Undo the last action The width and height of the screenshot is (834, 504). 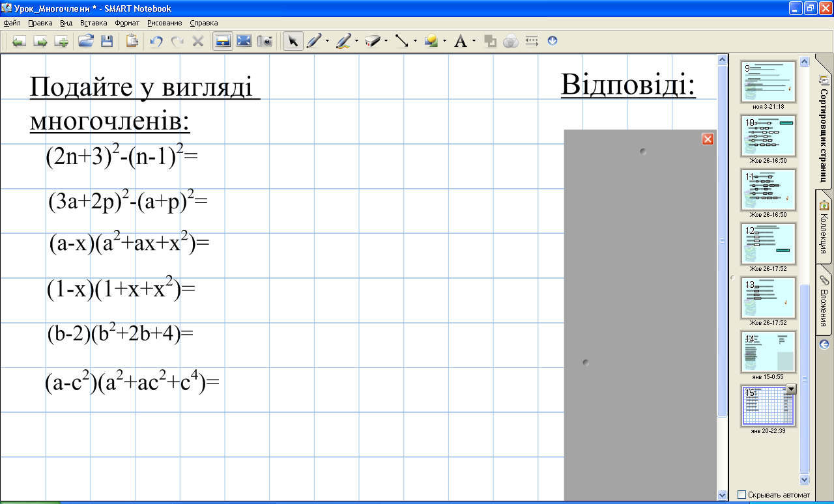click(156, 42)
